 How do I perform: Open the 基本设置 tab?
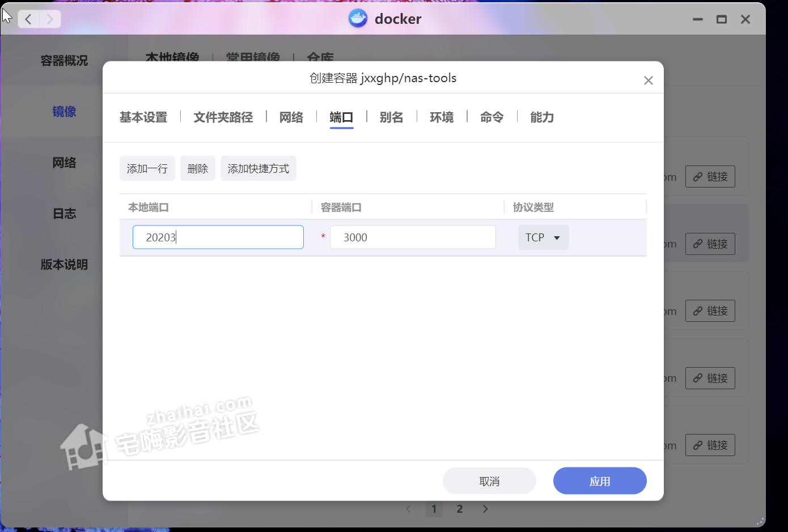tap(143, 117)
